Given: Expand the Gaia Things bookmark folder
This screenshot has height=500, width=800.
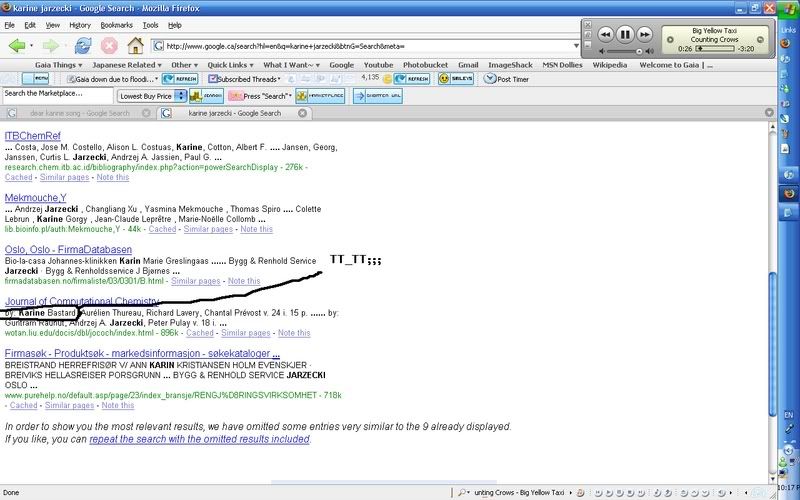Looking at the screenshot, I should pyautogui.click(x=58, y=65).
